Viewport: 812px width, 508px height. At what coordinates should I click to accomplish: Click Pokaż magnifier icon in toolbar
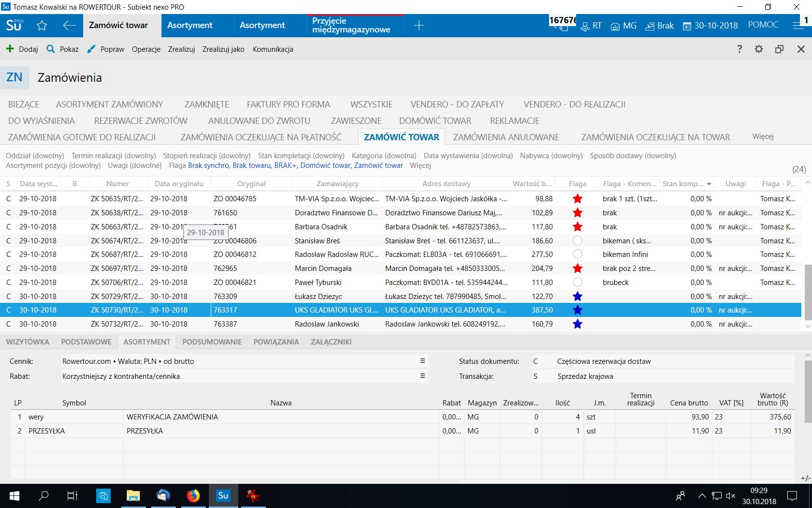click(x=51, y=49)
